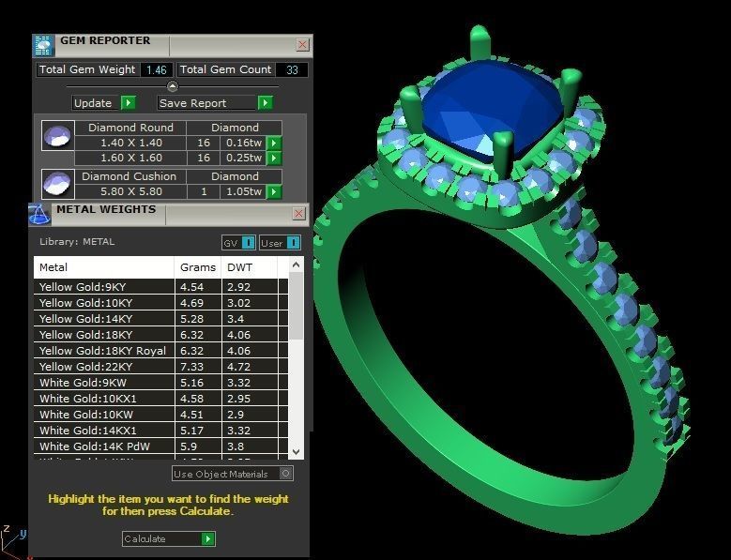The image size is (731, 560).
Task: Click the metal list scrollbar thumb
Action: (296, 307)
